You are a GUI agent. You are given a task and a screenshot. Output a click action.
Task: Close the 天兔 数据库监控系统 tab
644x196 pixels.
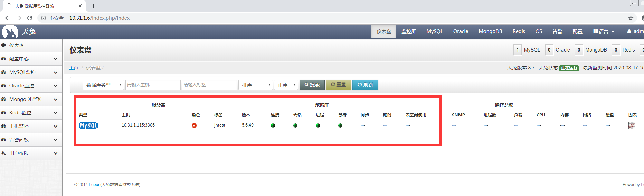coord(80,6)
